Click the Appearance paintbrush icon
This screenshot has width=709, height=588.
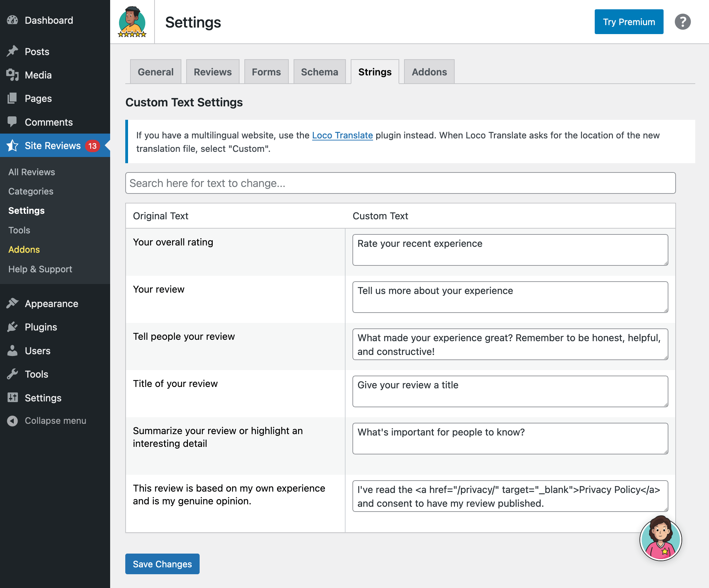[12, 303]
